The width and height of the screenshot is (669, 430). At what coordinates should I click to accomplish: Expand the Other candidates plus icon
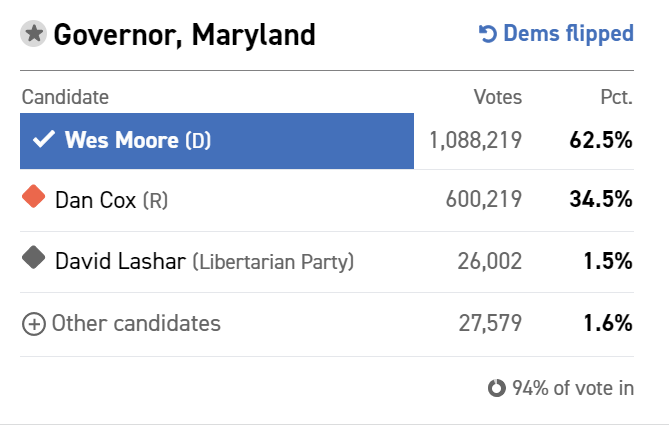pyautogui.click(x=34, y=324)
